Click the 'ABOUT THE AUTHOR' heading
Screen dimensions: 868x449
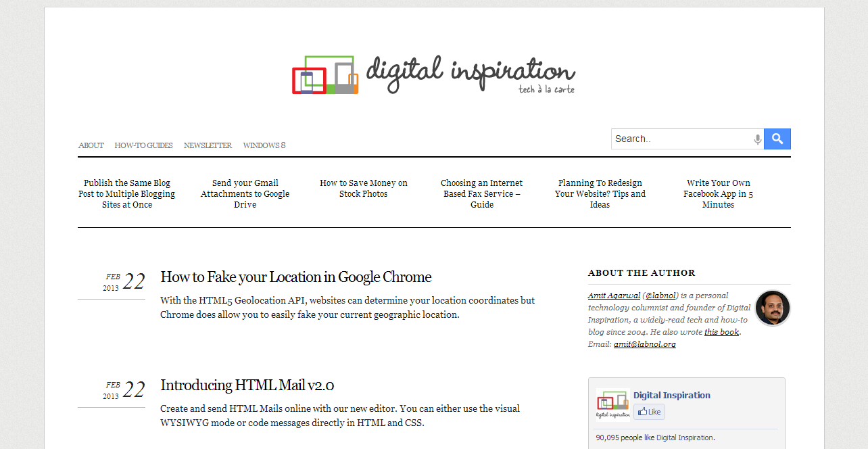(x=642, y=273)
